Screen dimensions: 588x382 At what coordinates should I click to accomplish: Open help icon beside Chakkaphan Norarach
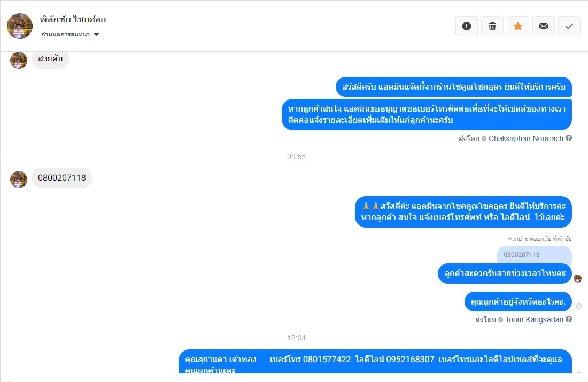(x=569, y=138)
